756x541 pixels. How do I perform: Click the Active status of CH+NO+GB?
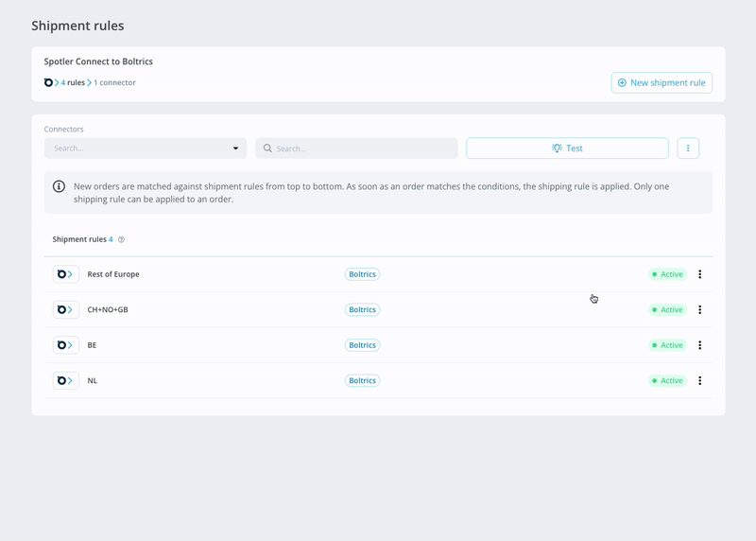pos(667,309)
